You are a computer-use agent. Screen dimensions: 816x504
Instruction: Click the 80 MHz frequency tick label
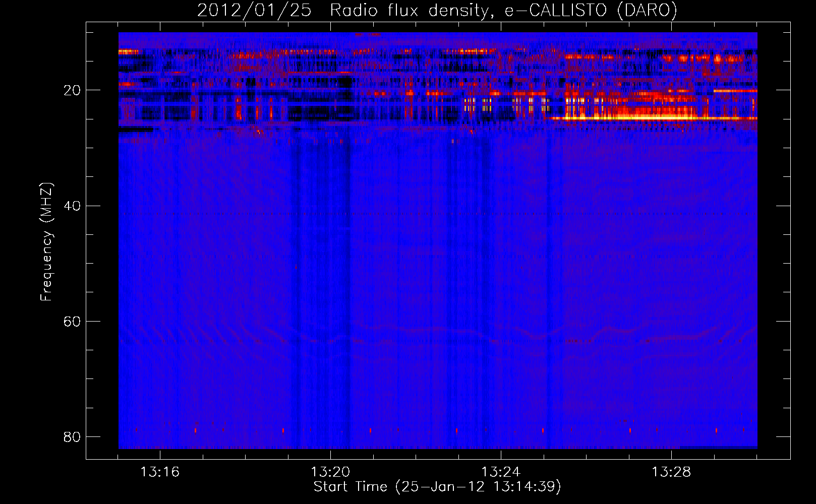[x=72, y=436]
